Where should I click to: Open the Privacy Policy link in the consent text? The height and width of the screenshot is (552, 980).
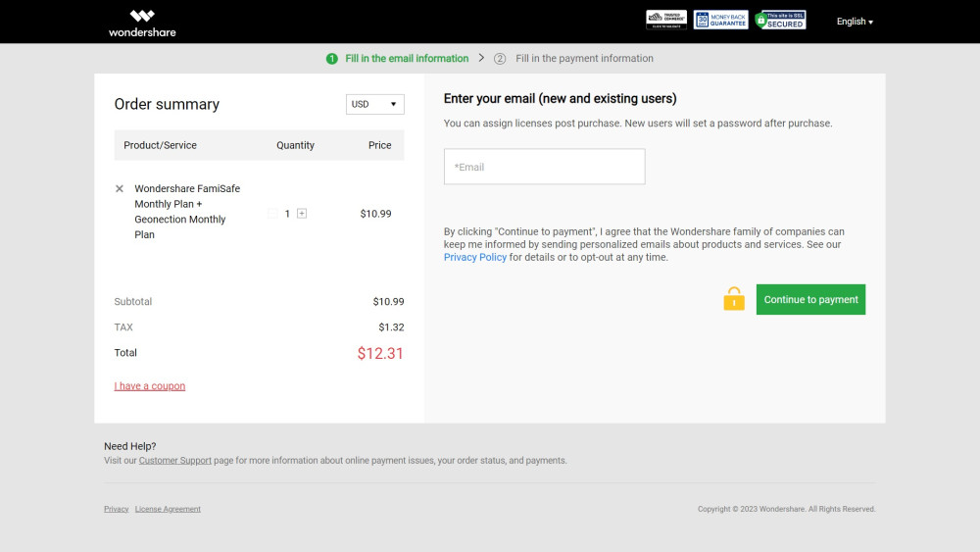474,258
